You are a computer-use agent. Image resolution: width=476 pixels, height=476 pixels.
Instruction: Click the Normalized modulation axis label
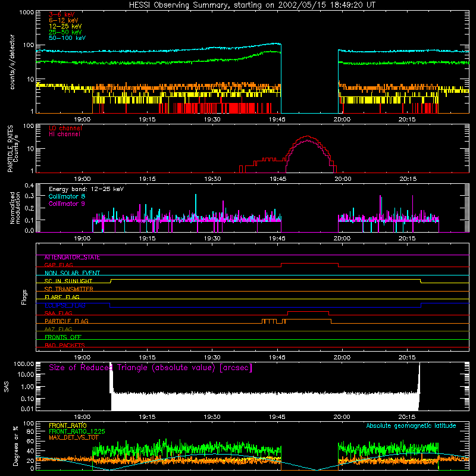(15, 208)
